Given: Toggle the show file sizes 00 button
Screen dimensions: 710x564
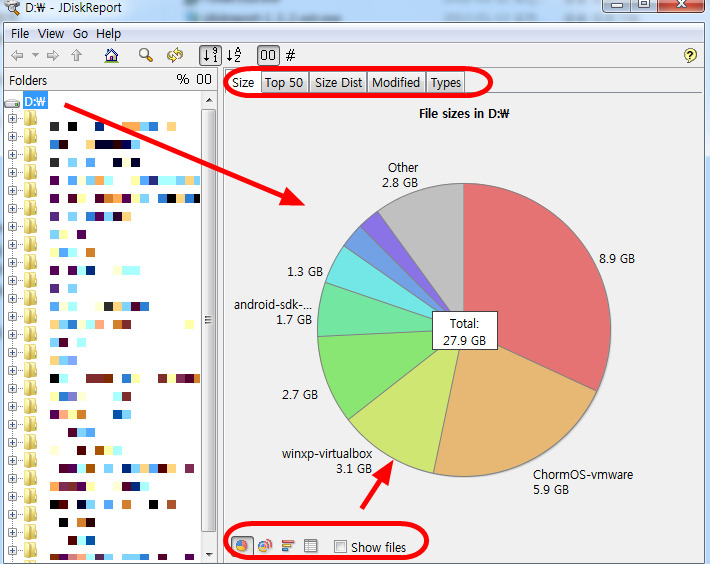Looking at the screenshot, I should click(x=268, y=56).
